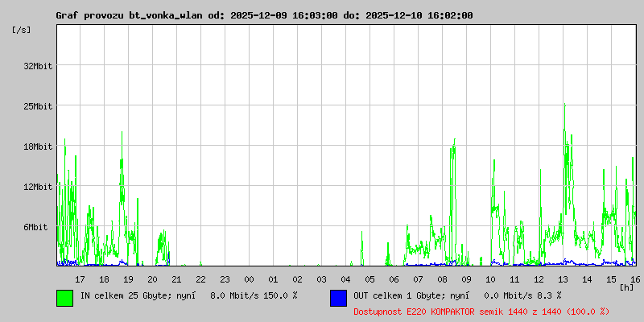Click the '18' hour axis label
The height and width of the screenshot is (322, 644).
(x=104, y=279)
